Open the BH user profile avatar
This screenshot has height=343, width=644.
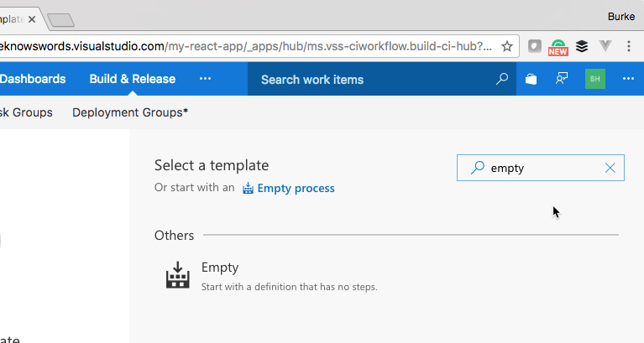click(595, 79)
